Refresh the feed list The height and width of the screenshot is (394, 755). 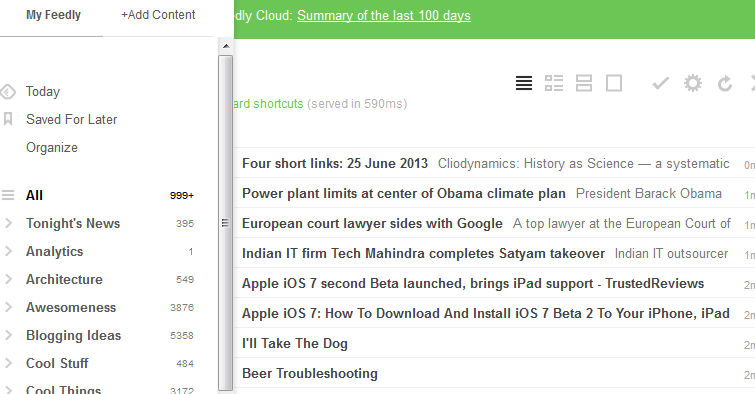pos(725,84)
